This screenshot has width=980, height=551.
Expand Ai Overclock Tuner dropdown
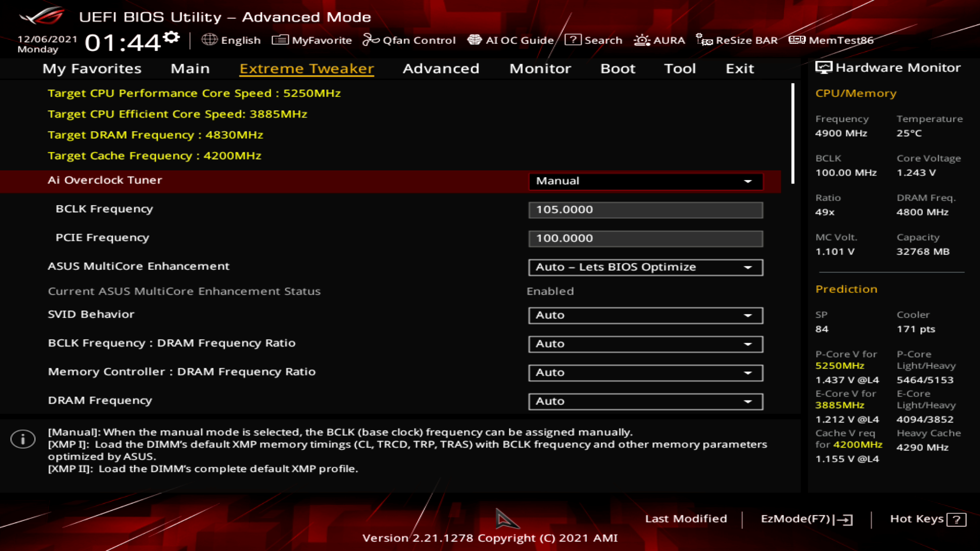pyautogui.click(x=646, y=181)
